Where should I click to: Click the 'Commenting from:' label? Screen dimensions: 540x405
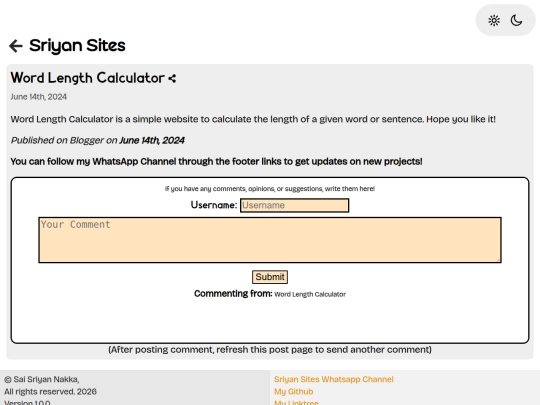(233, 294)
